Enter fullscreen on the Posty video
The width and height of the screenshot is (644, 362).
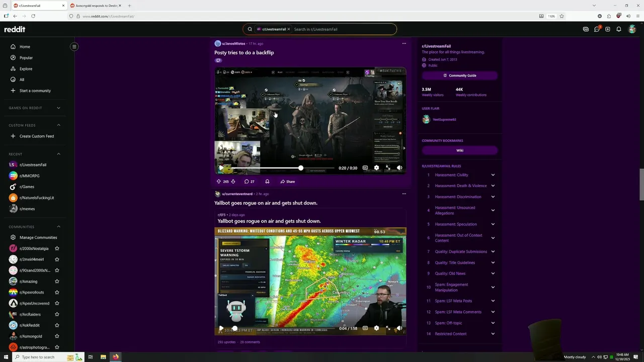coord(388,168)
